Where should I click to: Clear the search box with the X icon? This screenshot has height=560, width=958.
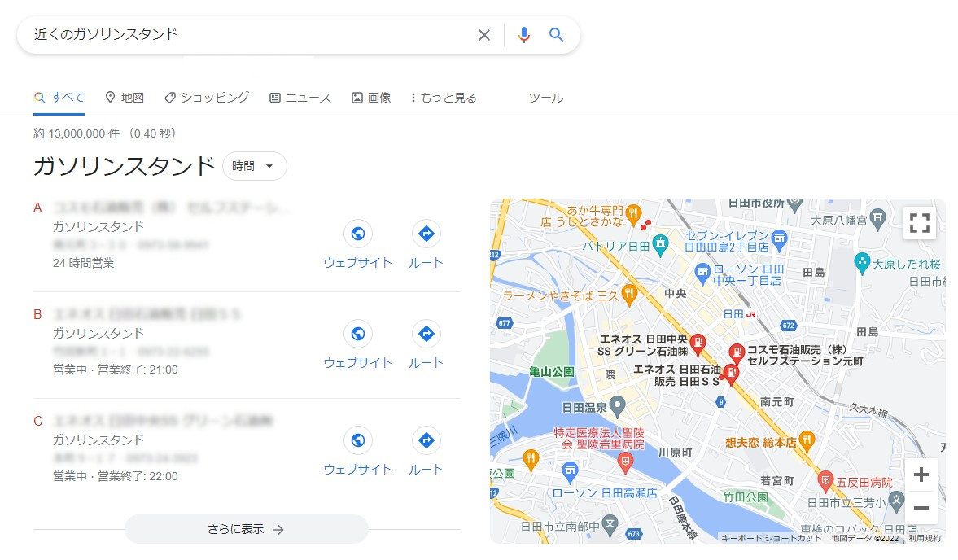[x=484, y=35]
